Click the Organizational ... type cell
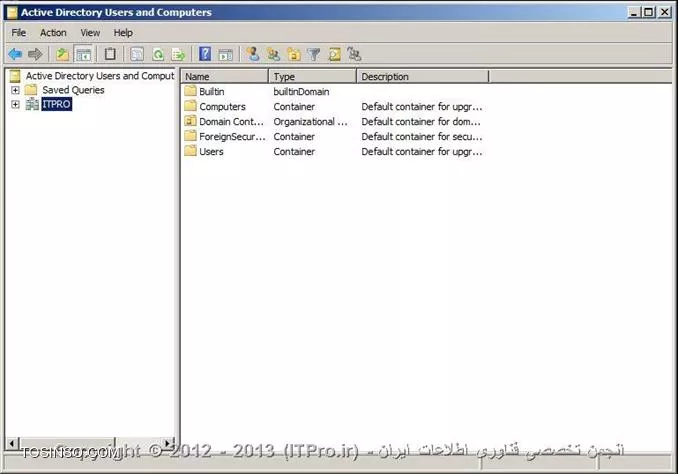The image size is (678, 474). (x=310, y=122)
